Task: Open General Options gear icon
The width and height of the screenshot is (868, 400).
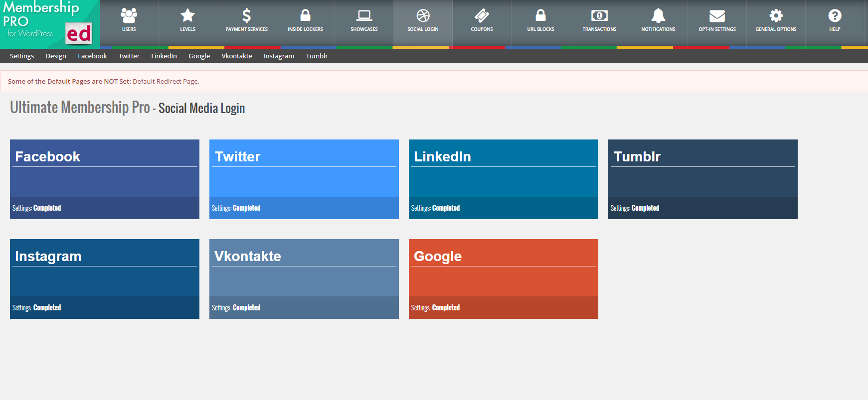Action: [776, 16]
